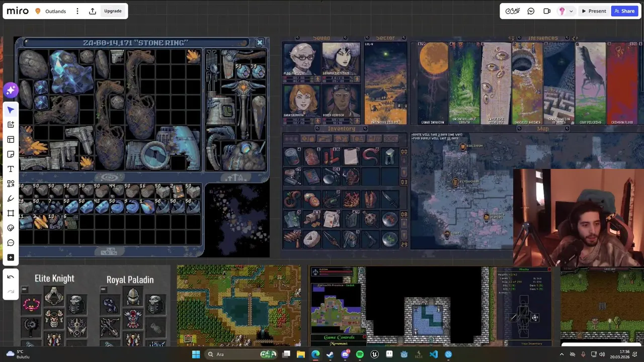Open Unreal Engine from taskbar

[374, 354]
